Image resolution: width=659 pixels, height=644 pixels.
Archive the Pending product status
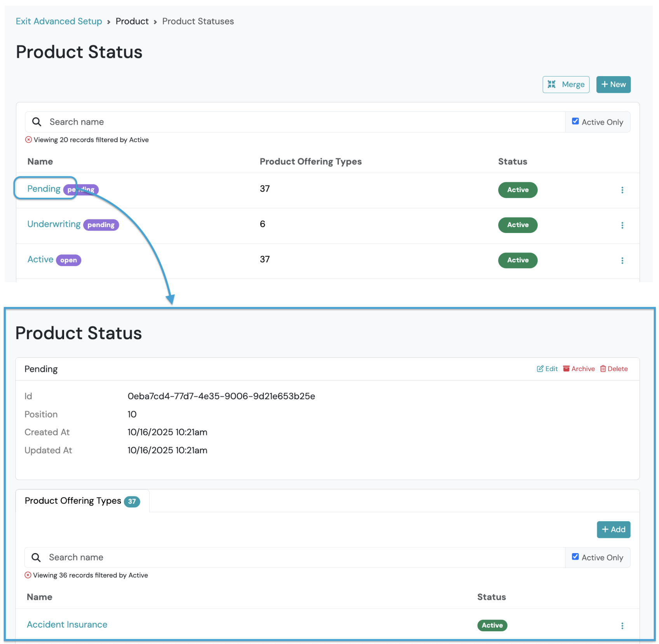tap(579, 369)
